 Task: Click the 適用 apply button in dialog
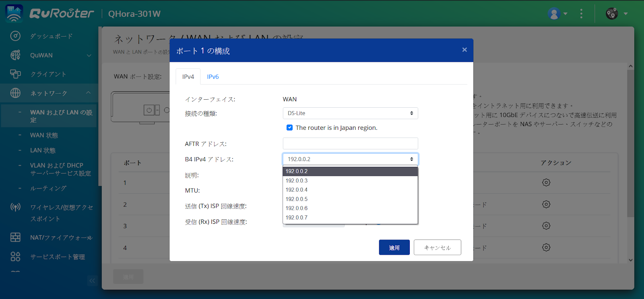pos(394,248)
